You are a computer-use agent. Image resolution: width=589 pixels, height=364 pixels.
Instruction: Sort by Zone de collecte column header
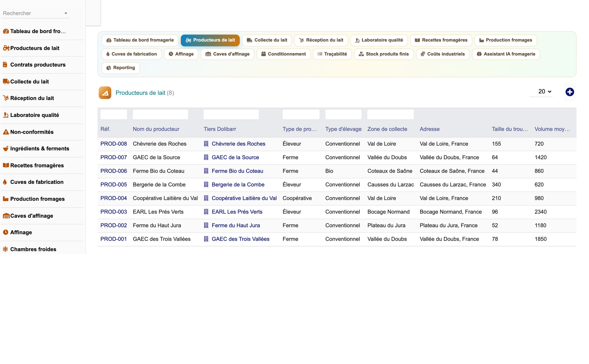pos(387,129)
